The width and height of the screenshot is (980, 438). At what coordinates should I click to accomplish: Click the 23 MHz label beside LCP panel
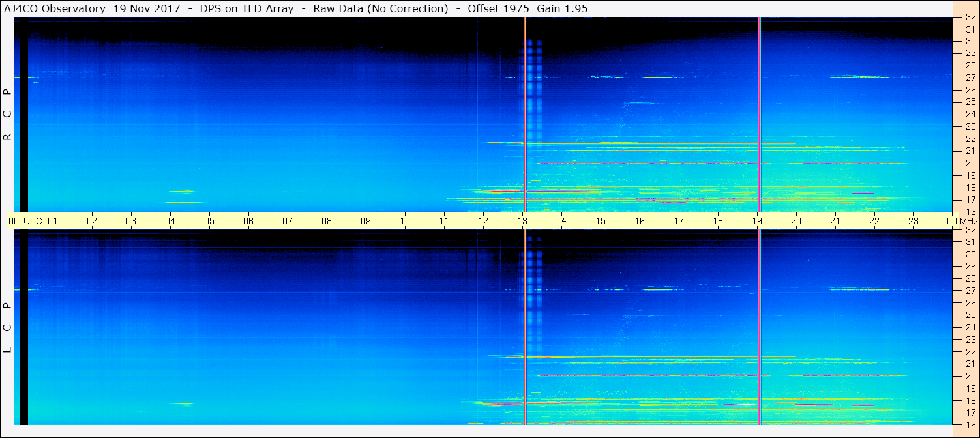(970, 340)
